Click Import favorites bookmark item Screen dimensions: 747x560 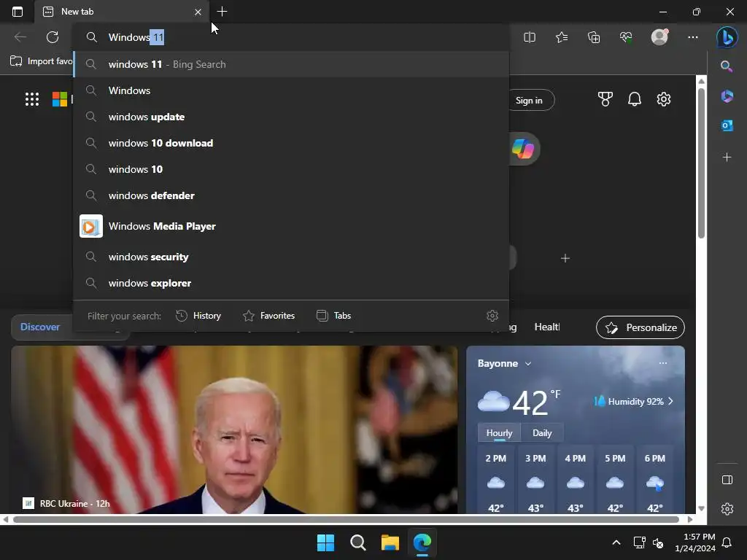point(42,61)
